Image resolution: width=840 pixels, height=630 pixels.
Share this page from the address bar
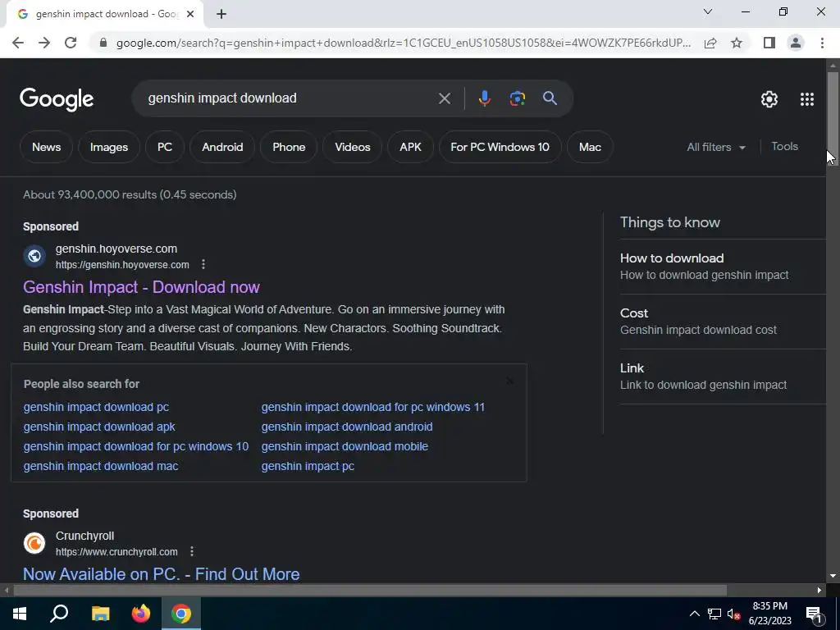click(710, 43)
